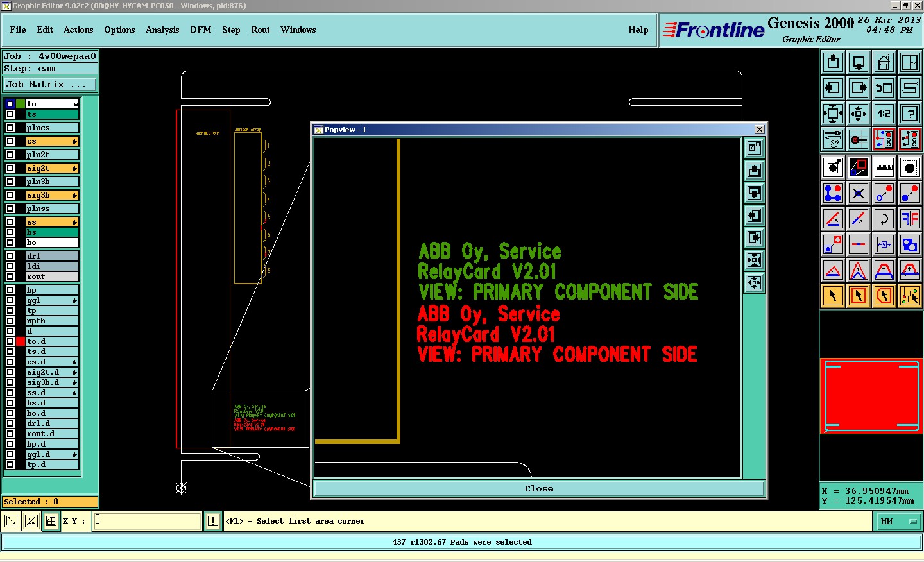924x562 pixels.
Task: Select layer name ggl.d in list
Action: tap(53, 454)
